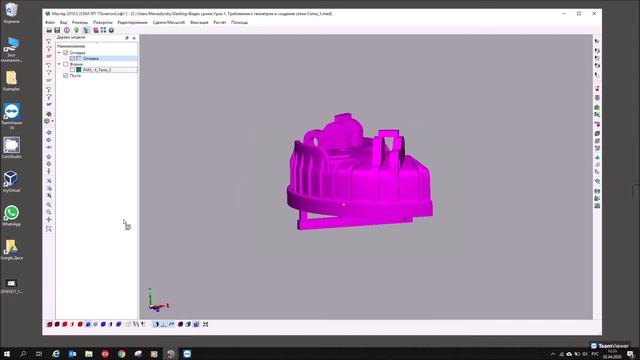Select the Пусто row in model tree

pyautogui.click(x=75, y=76)
